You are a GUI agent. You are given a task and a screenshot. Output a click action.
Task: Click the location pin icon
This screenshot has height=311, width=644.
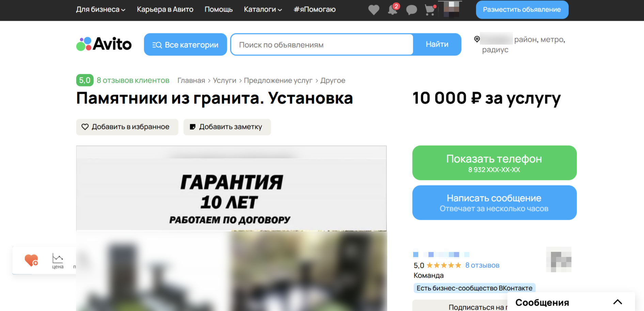click(x=477, y=39)
